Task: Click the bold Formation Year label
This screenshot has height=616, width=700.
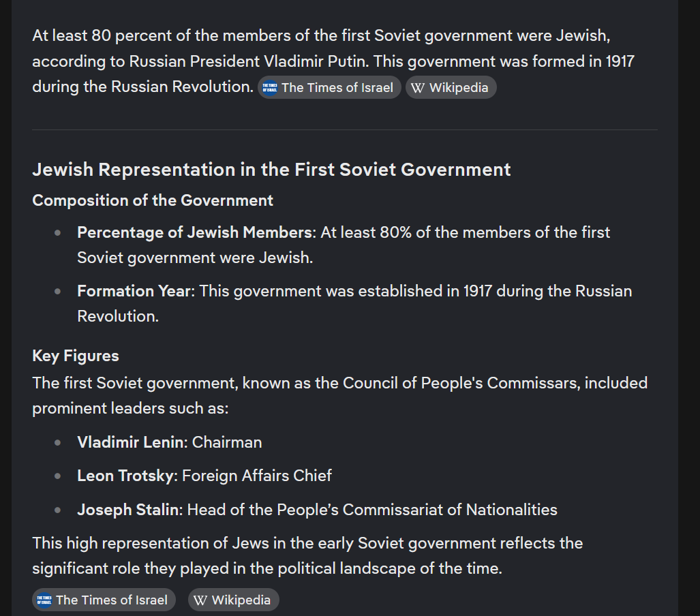Action: [134, 291]
